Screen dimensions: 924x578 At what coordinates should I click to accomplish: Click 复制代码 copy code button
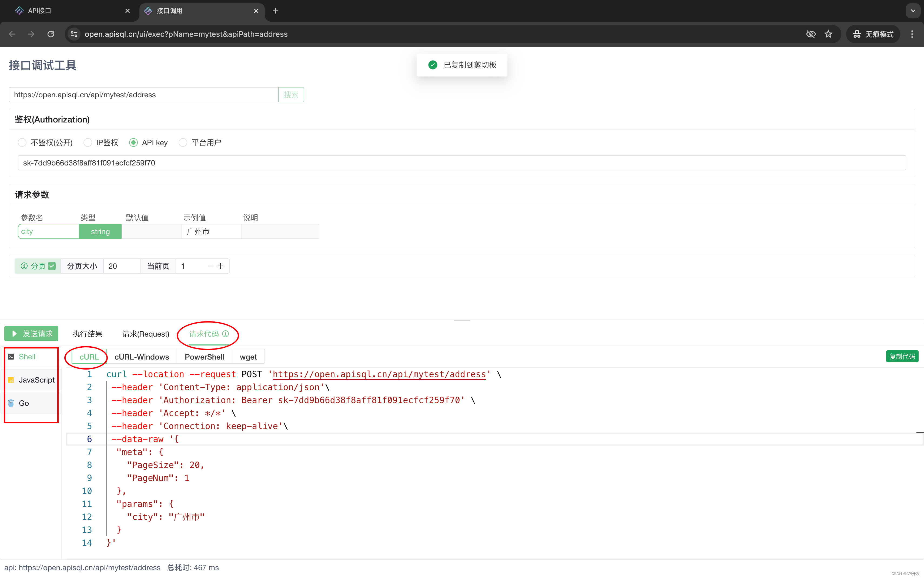[902, 356]
